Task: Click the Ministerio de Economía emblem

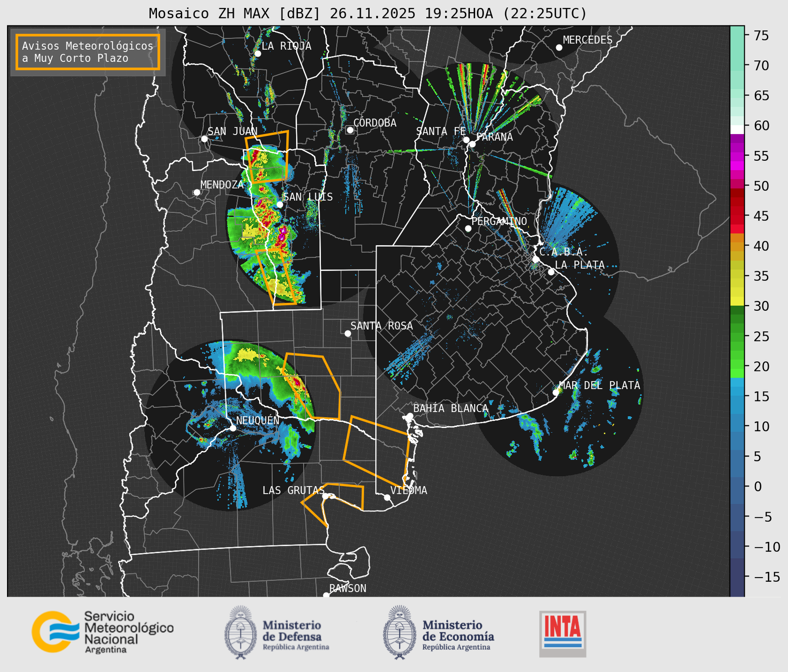Action: (399, 633)
